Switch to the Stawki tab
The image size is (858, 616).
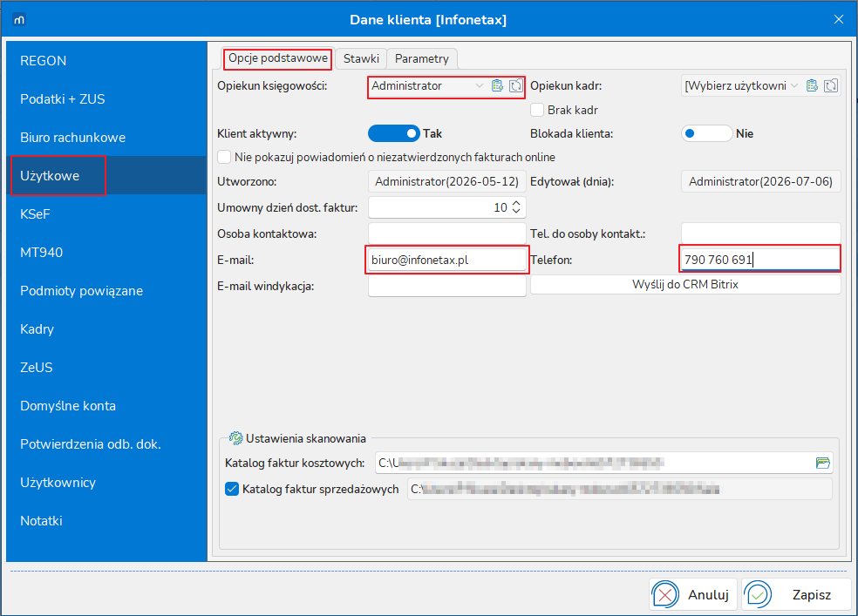click(361, 58)
